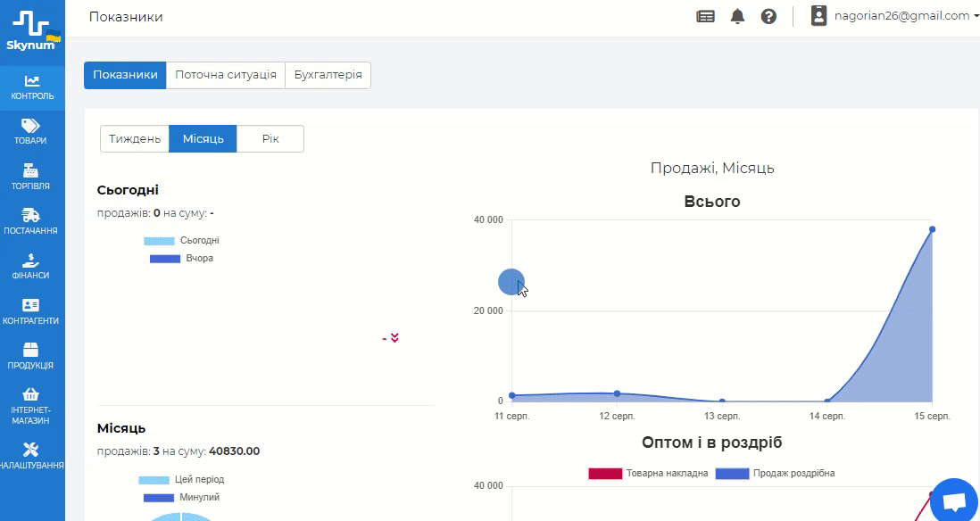Open the chat support bubble
The width and height of the screenshot is (980, 521).
point(955,501)
